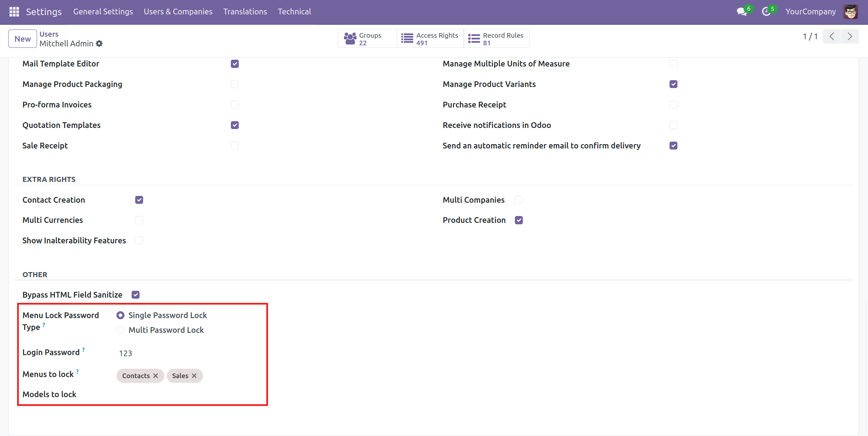
Task: Remove the Contacts tag from Menus to lock
Action: click(156, 376)
